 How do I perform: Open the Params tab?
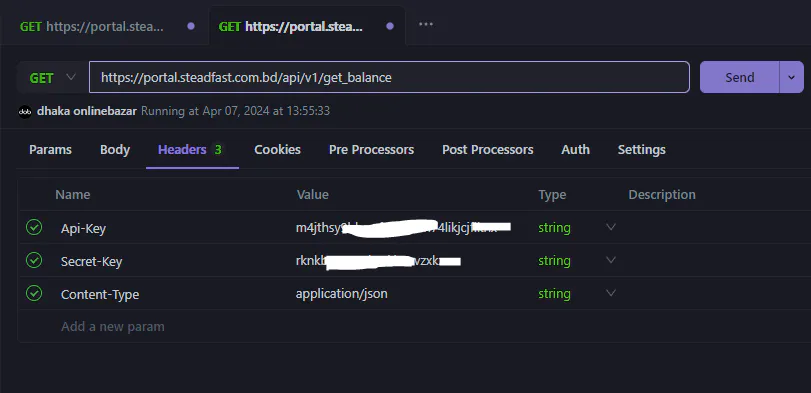[x=50, y=150]
